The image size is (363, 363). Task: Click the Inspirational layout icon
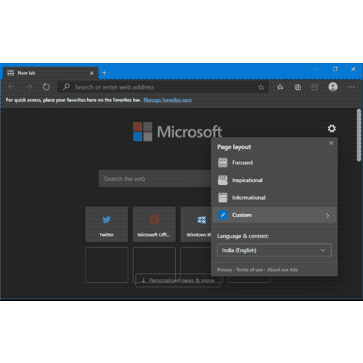pos(223,180)
